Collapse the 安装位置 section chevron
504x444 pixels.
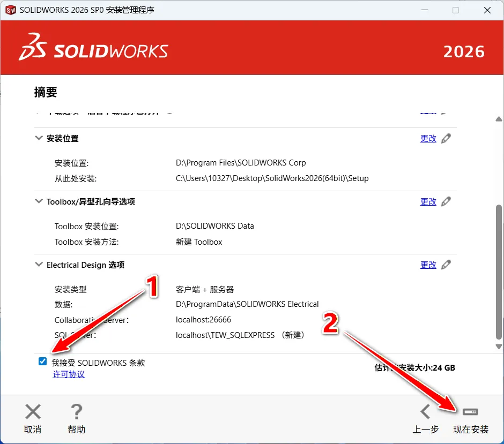[x=39, y=138]
